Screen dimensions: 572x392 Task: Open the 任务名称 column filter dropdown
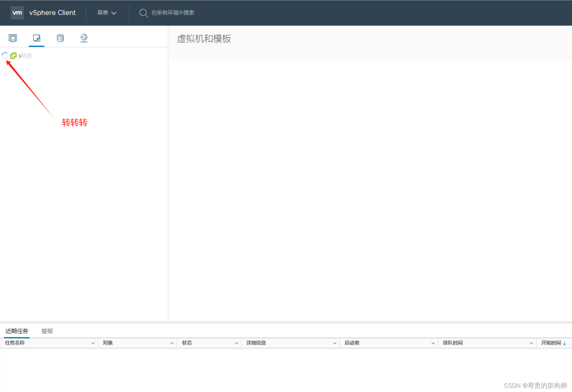[93, 343]
